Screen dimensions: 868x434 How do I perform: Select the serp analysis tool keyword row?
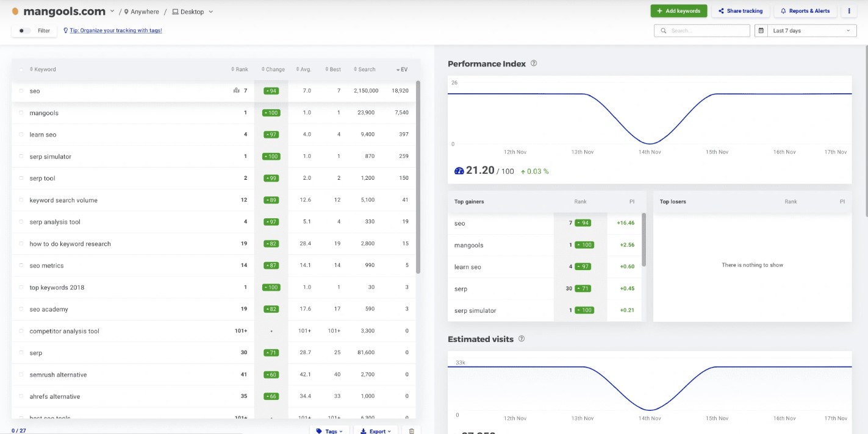tap(213, 222)
